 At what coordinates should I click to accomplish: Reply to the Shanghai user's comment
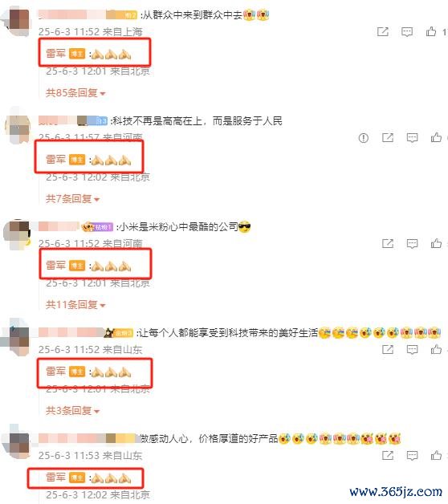407,32
